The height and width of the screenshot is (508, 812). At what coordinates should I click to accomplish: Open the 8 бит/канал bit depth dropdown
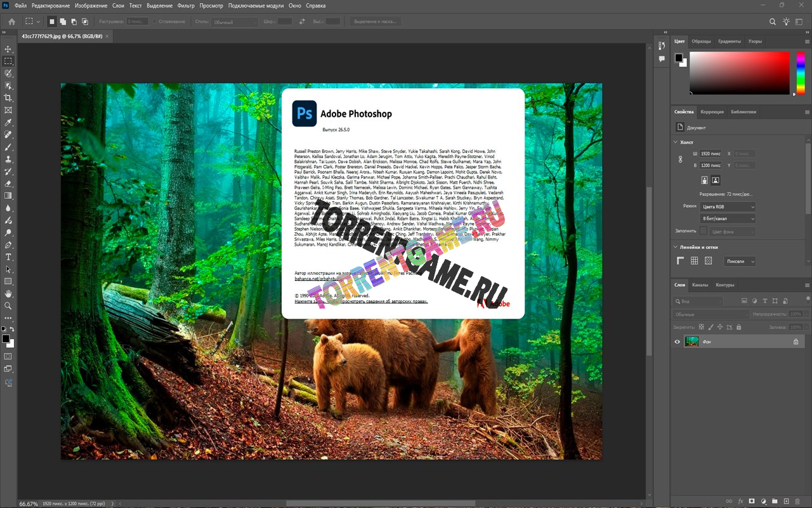pos(728,218)
